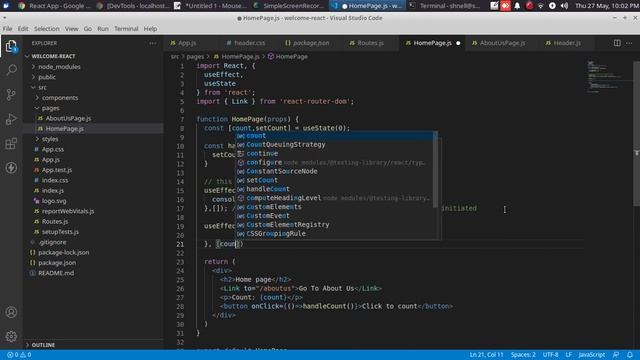This screenshot has height=360, width=640.
Task: Change language mode via JavaScript status entry
Action: (x=591, y=355)
